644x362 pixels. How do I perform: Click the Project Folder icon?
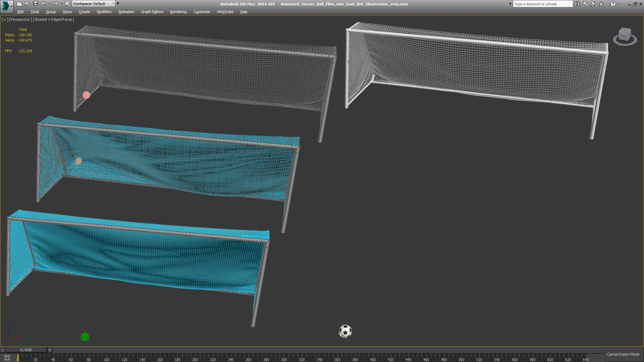pos(67,4)
